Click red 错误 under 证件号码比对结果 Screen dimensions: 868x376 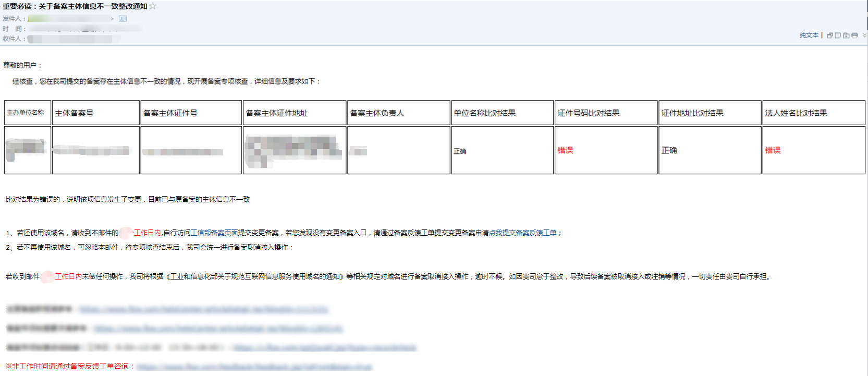tap(565, 150)
